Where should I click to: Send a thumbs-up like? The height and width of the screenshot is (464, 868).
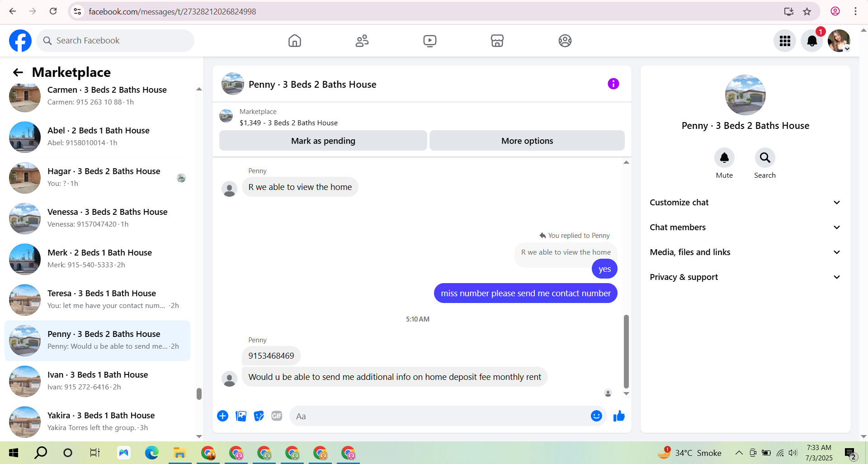point(619,416)
